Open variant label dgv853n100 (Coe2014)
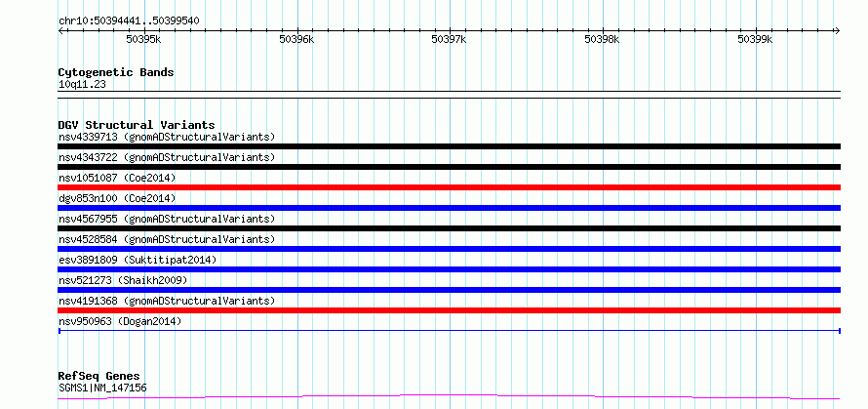Viewport: 868px width, 409px height. point(117,198)
